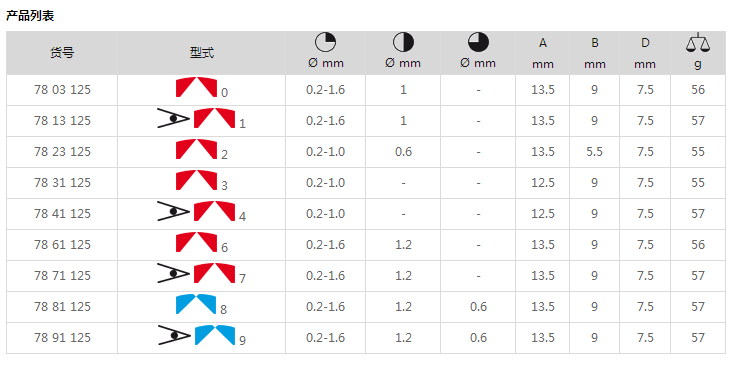Click the 5.5 value in column B
The height and width of the screenshot is (366, 740).
click(x=594, y=152)
